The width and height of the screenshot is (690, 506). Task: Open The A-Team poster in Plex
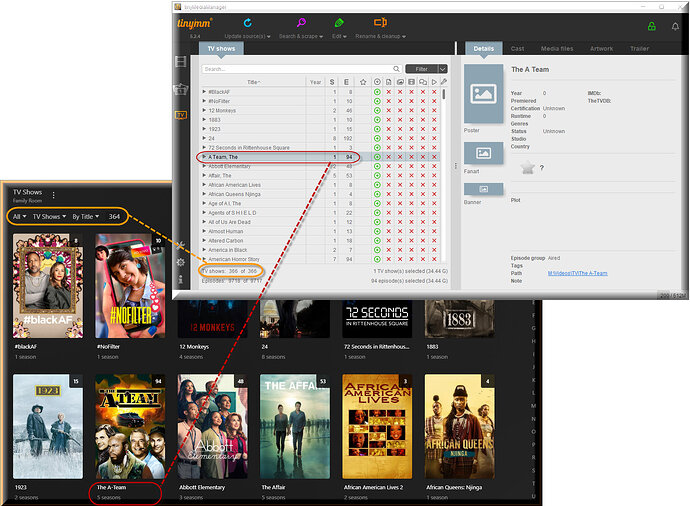[130, 426]
